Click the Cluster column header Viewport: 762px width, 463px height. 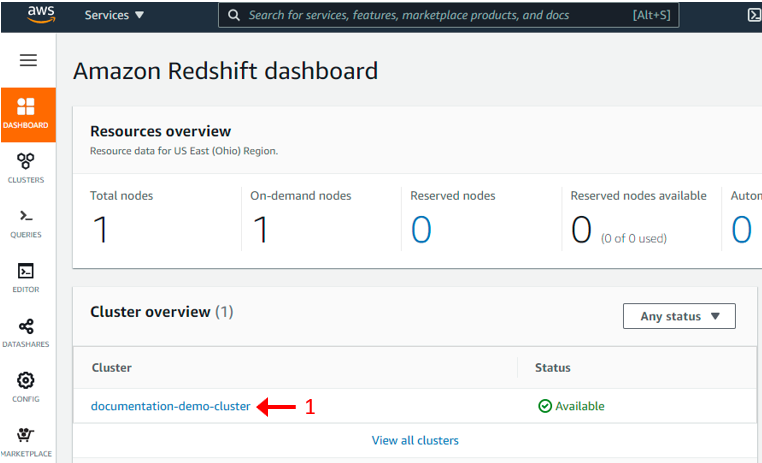coord(111,367)
